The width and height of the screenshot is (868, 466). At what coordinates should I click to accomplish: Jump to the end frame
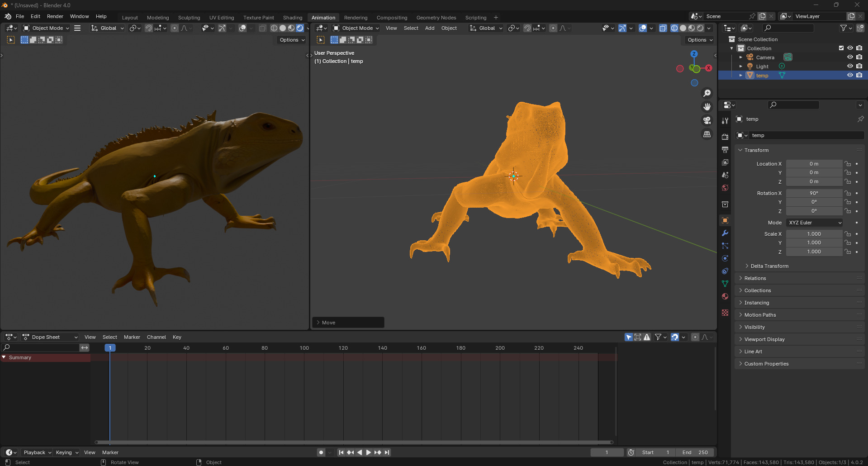click(387, 452)
